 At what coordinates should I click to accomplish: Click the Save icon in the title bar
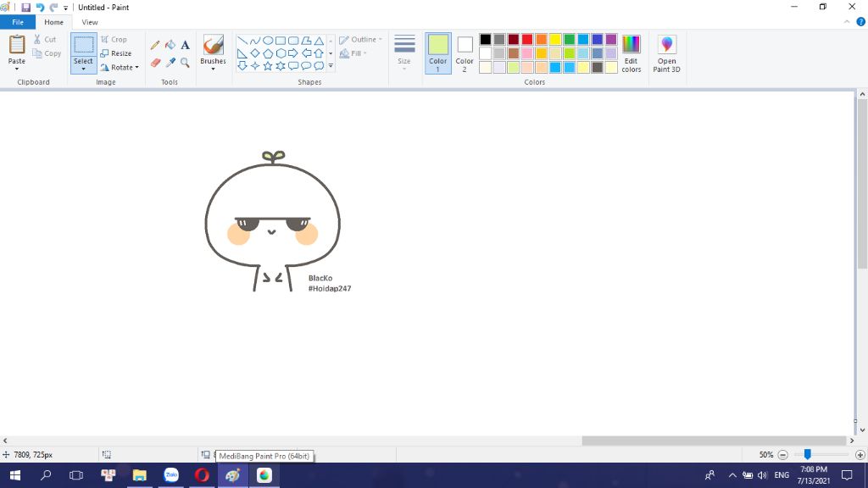(x=26, y=8)
